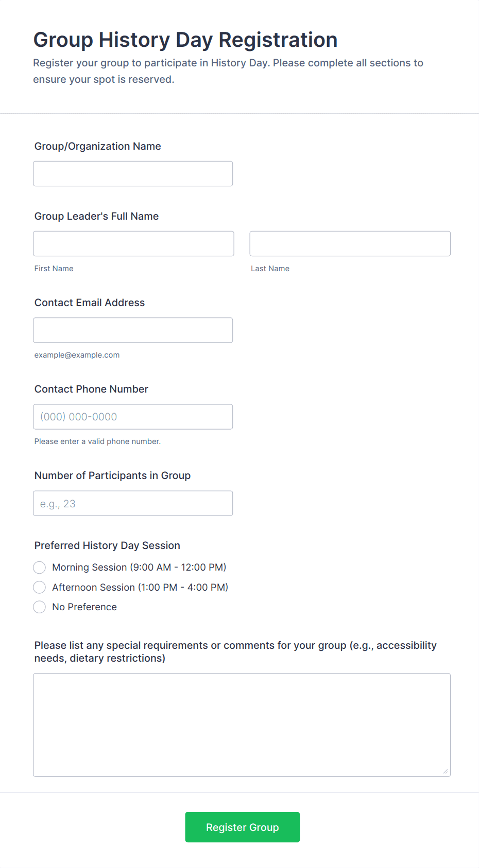Click the Contact Phone Number field
This screenshot has width=479, height=868.
coord(133,417)
